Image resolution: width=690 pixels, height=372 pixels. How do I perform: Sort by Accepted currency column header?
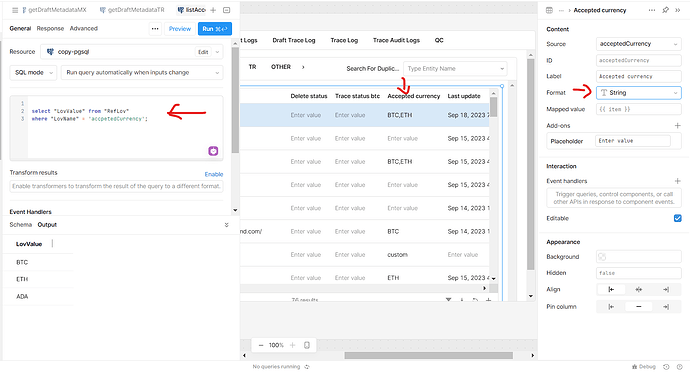pyautogui.click(x=414, y=96)
